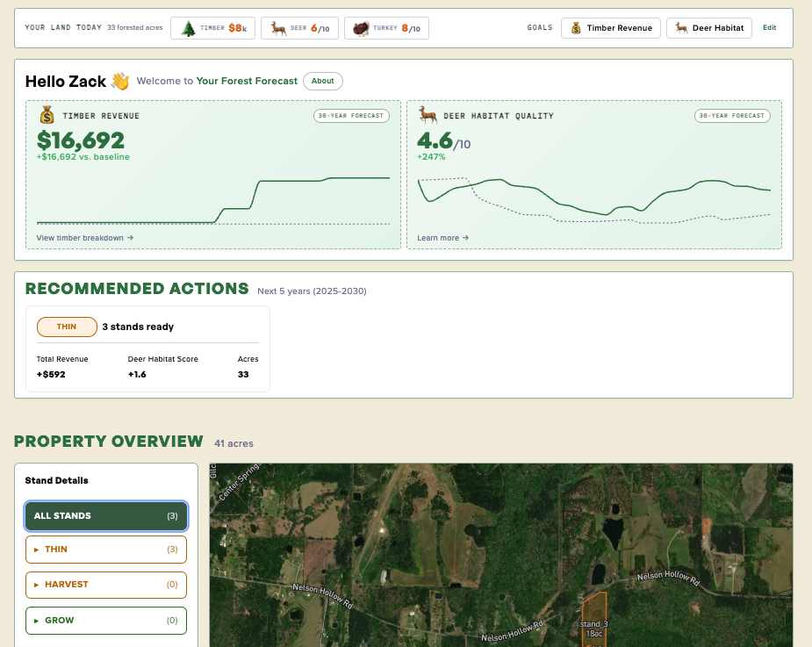Click Learn more on the deer habitat card
The width and height of the screenshot is (812, 647).
coord(443,238)
